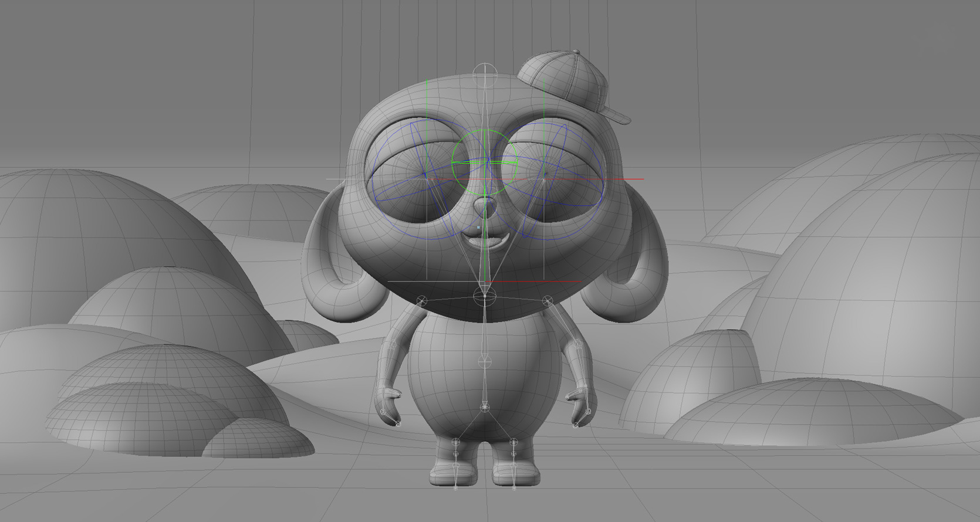Click the hip joint above the right-side foot
Screen dimensions: 980x522
514,441
